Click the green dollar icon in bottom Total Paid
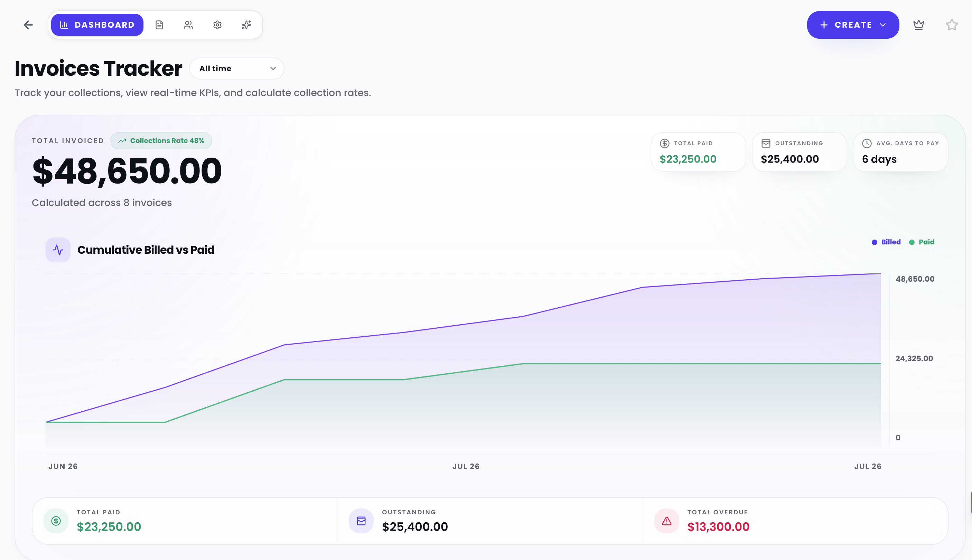Screen dimensions: 972x560 [56, 521]
